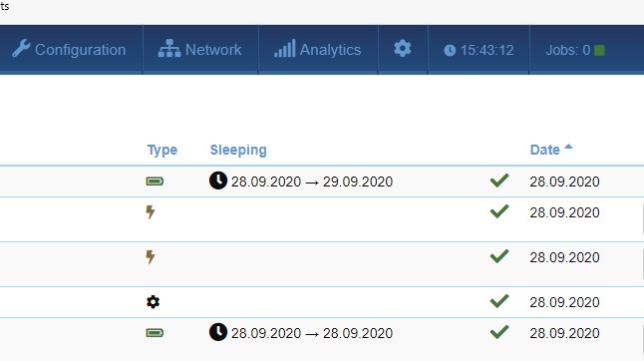Click the settings gear in navigation bar

coord(403,49)
